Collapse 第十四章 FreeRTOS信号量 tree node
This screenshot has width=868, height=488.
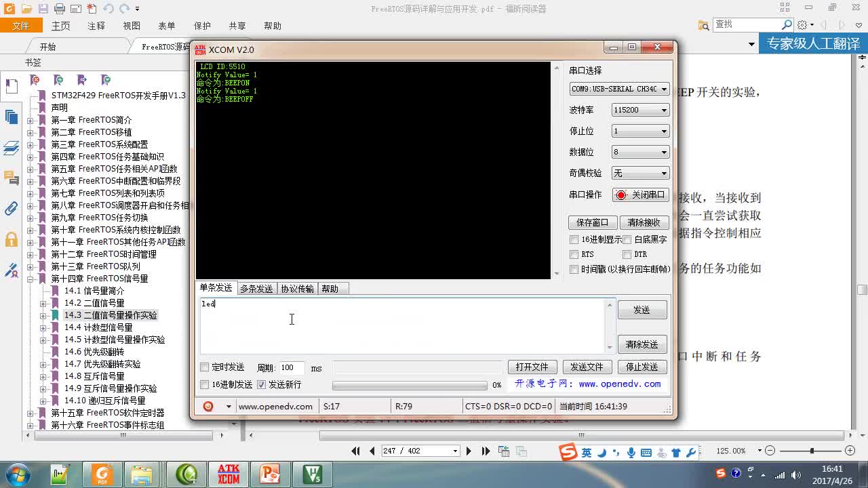tap(30, 279)
